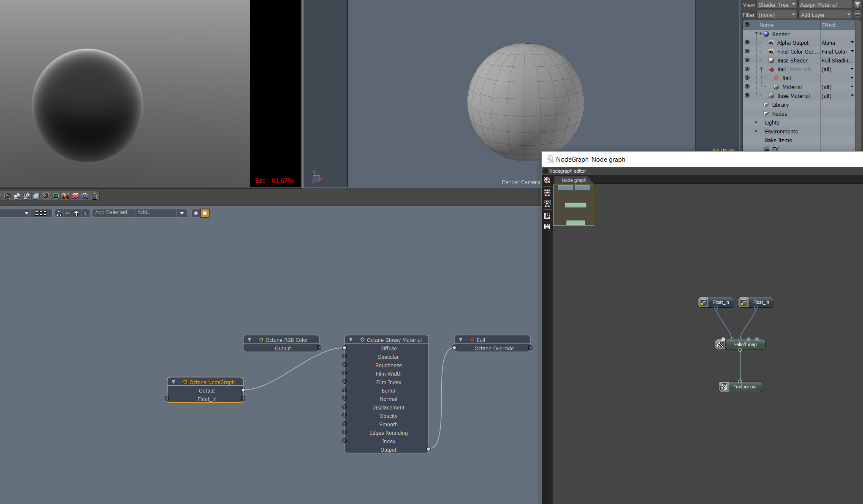Image resolution: width=863 pixels, height=504 pixels.
Task: Open the Shader Tree view menu
Action: [776, 5]
